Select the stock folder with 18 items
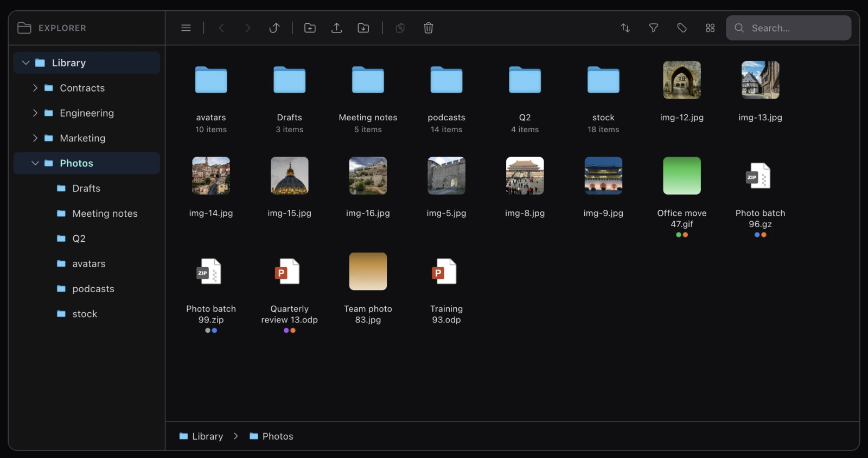This screenshot has height=458, width=868. click(603, 80)
